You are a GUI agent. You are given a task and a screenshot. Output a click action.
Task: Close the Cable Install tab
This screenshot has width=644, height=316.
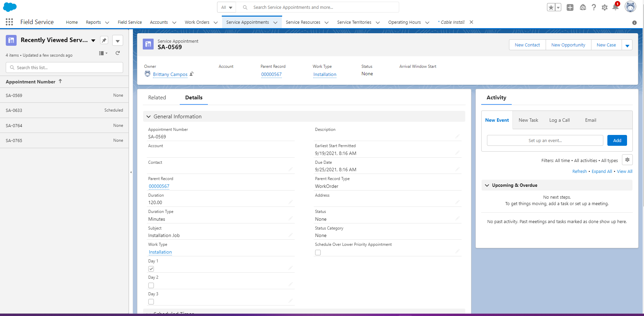(471, 22)
